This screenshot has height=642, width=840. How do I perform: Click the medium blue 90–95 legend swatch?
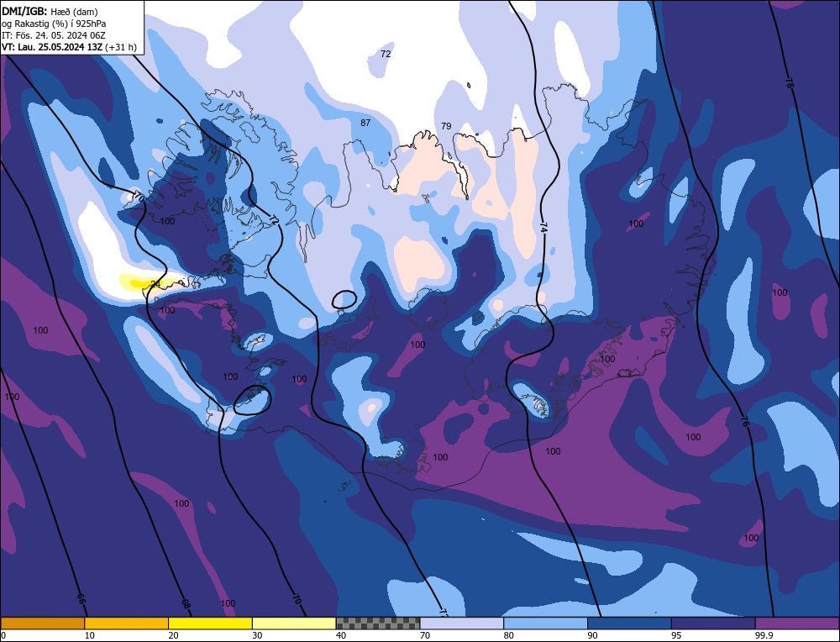click(x=629, y=624)
